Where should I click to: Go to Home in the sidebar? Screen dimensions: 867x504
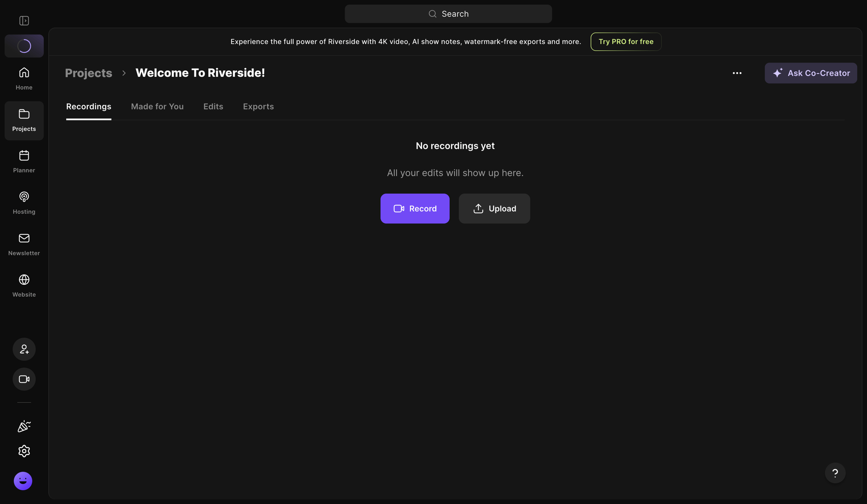(24, 78)
